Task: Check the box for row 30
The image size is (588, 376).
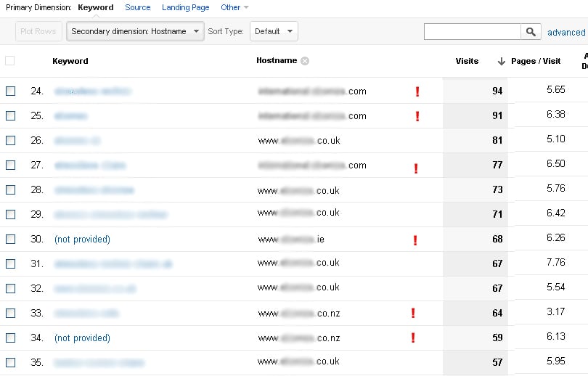Action: [x=10, y=239]
